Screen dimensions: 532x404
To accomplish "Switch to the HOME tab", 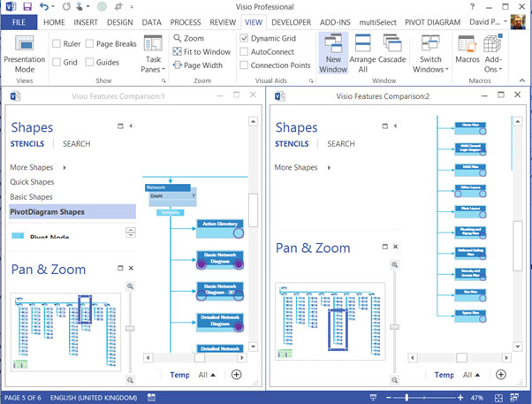I will click(54, 22).
